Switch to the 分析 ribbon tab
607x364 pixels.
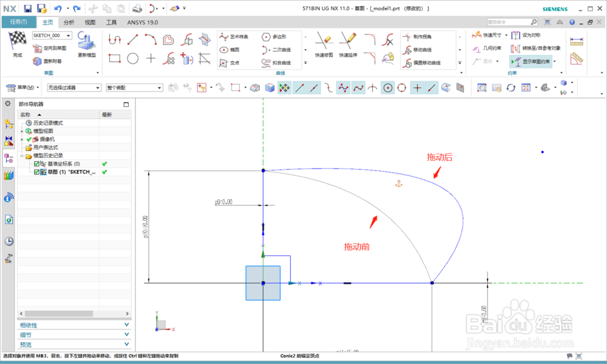(69, 22)
